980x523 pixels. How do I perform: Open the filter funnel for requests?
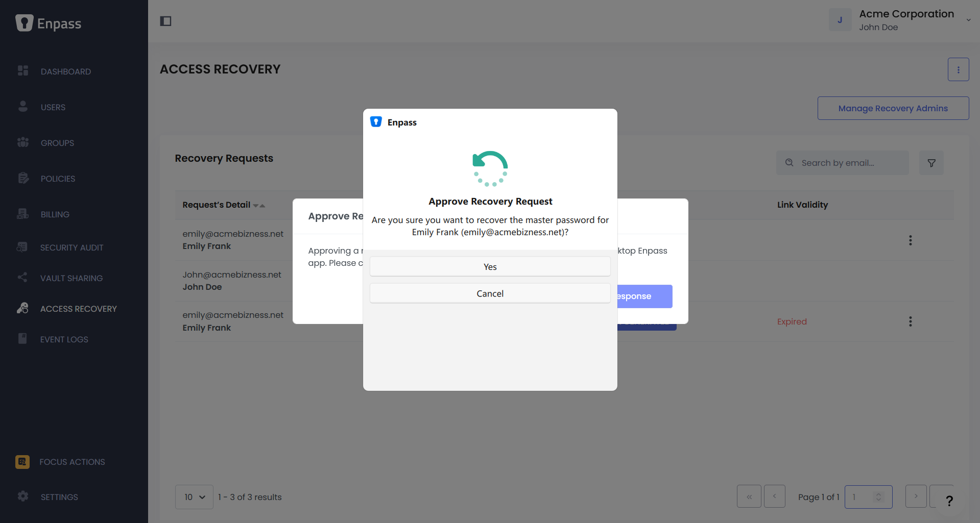click(931, 163)
